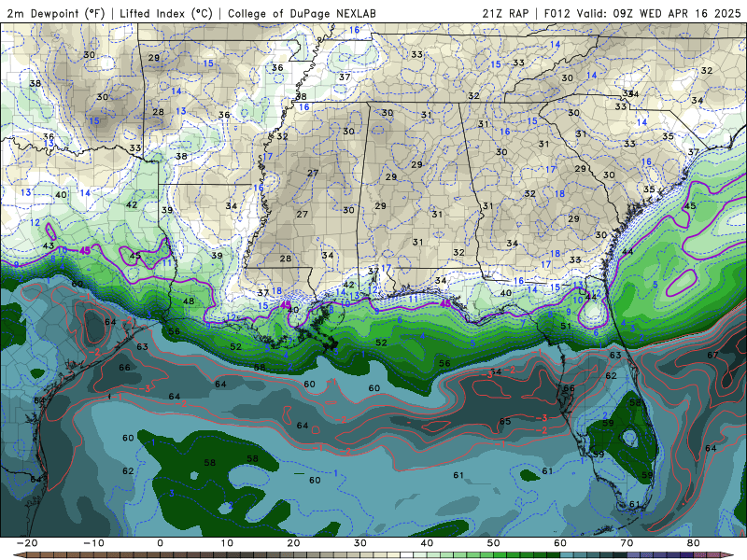Click the '80' label on the color scale
Screen dimensions: 747x560
[694, 543]
